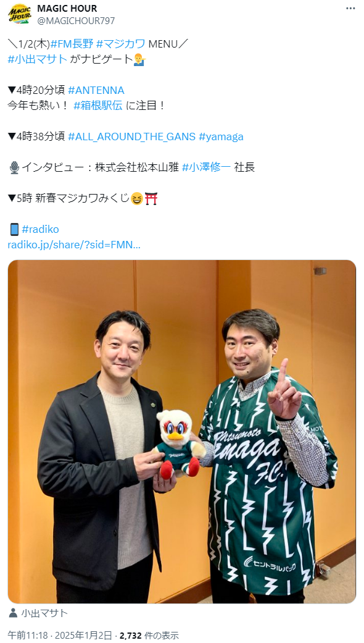The image size is (364, 643).
Task: Open the #マジカワ hashtag
Action: point(121,43)
